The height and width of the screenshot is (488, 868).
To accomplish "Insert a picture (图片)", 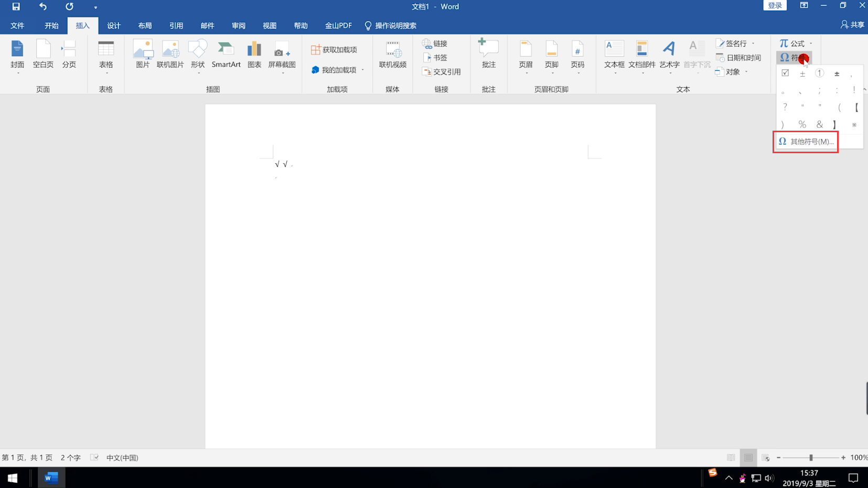I will pos(143,55).
